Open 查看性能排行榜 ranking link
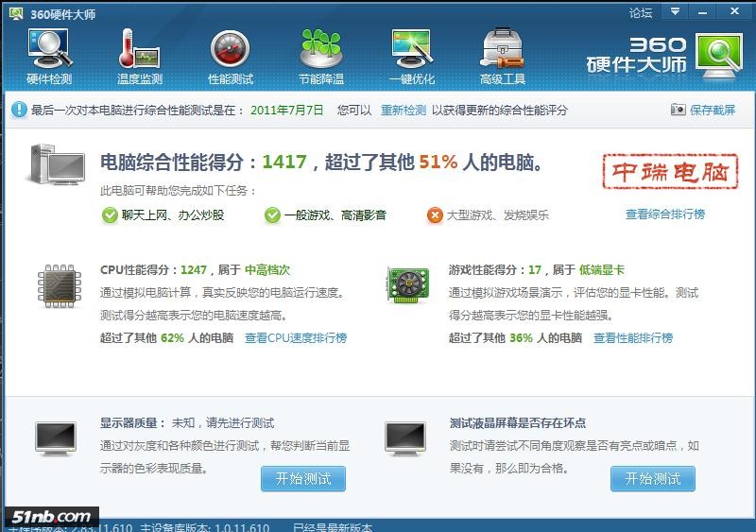This screenshot has height=532, width=756. pos(633,337)
